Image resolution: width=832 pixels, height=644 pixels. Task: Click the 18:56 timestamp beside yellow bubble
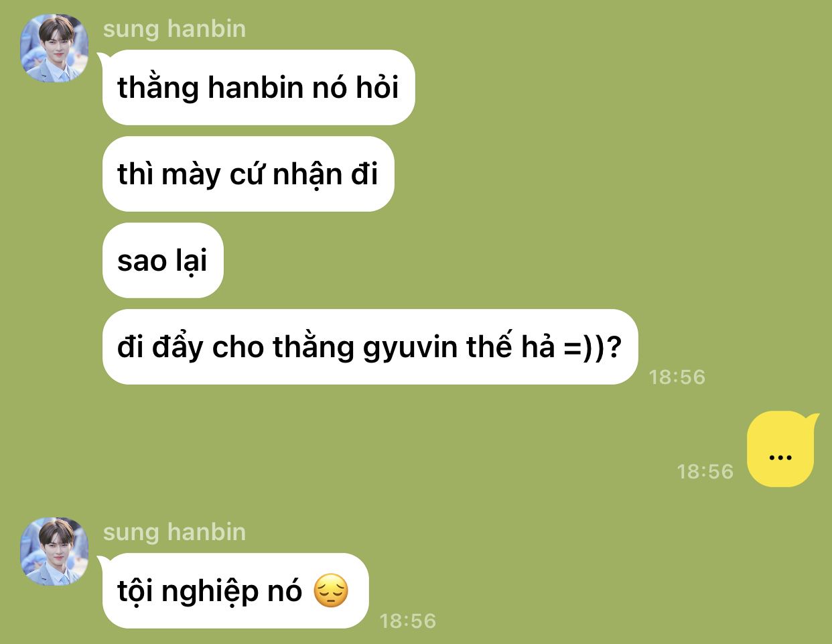705,471
